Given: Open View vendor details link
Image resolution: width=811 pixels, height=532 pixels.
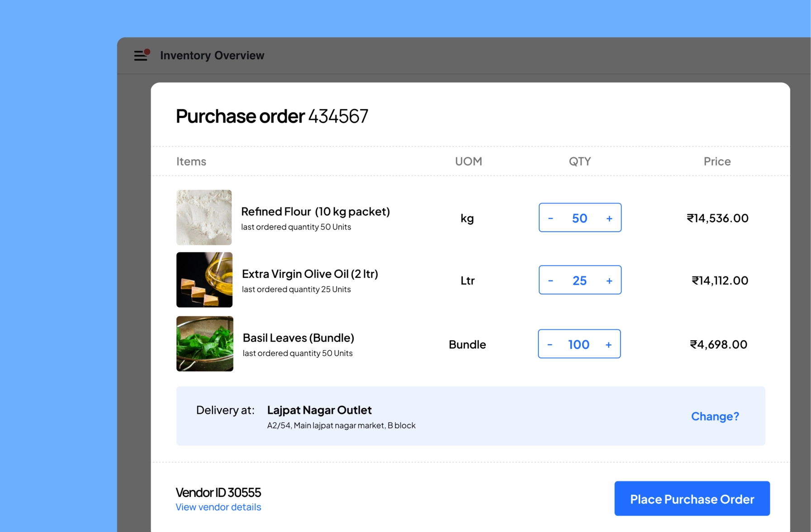Looking at the screenshot, I should click(x=218, y=507).
